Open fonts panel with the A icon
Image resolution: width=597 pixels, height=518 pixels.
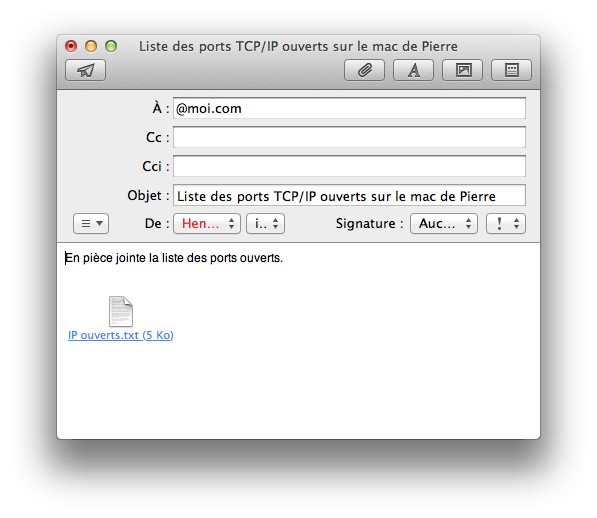pyautogui.click(x=413, y=70)
